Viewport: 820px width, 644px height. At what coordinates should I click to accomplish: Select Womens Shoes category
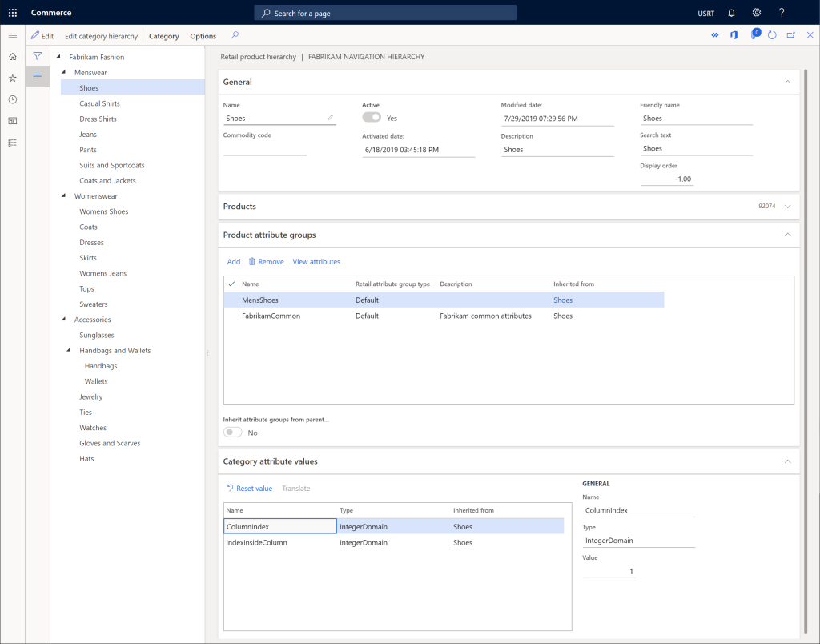pos(103,211)
